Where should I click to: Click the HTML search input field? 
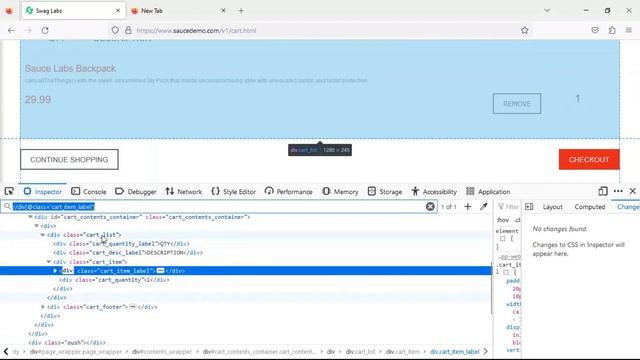coord(218,207)
